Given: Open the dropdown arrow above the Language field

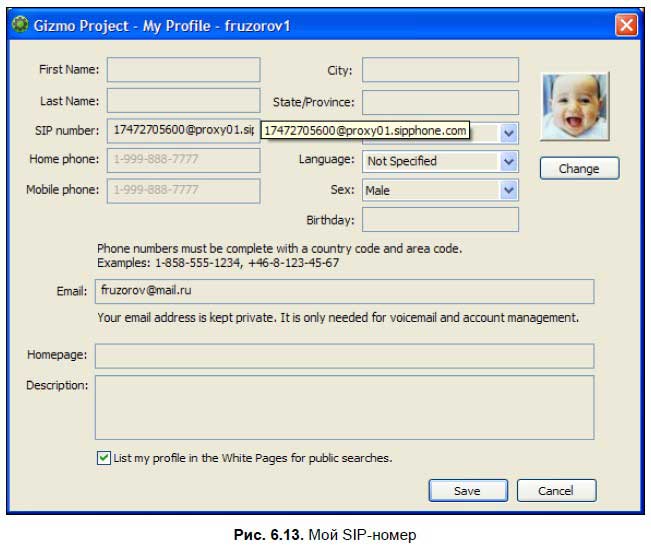Looking at the screenshot, I should (x=509, y=132).
